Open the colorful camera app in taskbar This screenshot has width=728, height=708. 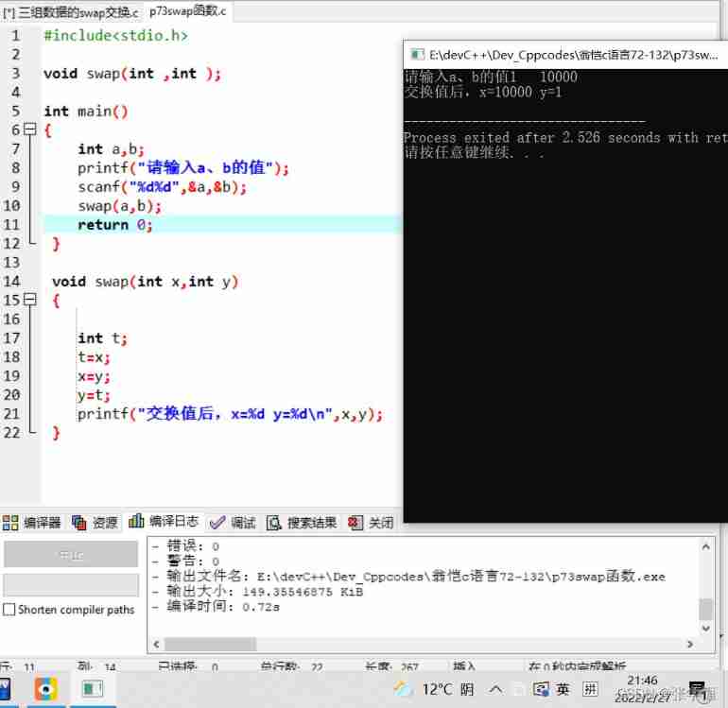[45, 689]
